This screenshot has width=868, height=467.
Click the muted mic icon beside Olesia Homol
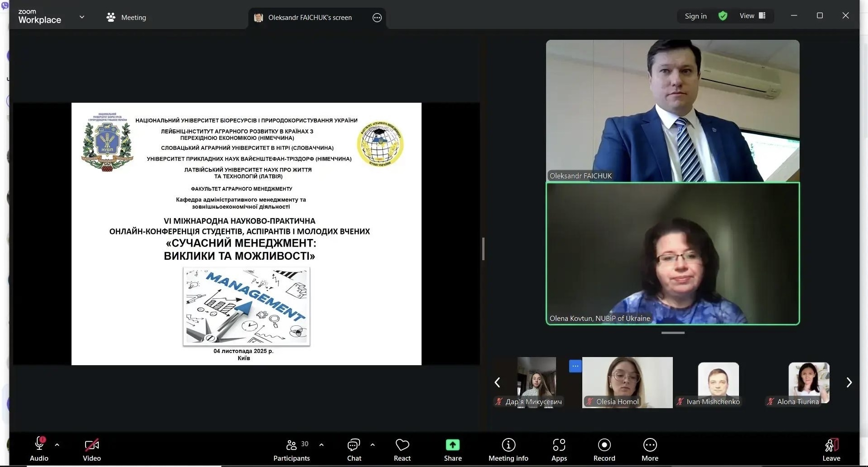(x=590, y=401)
